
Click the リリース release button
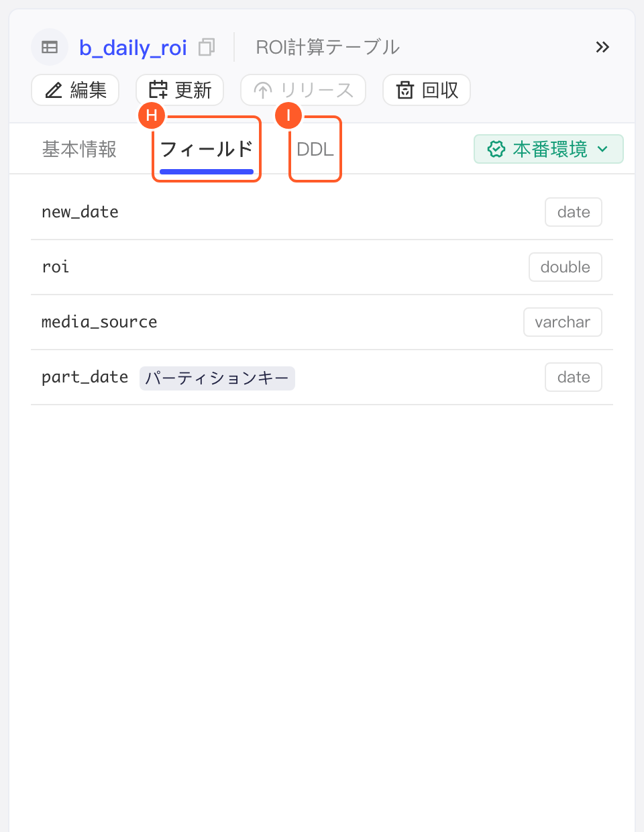point(303,90)
